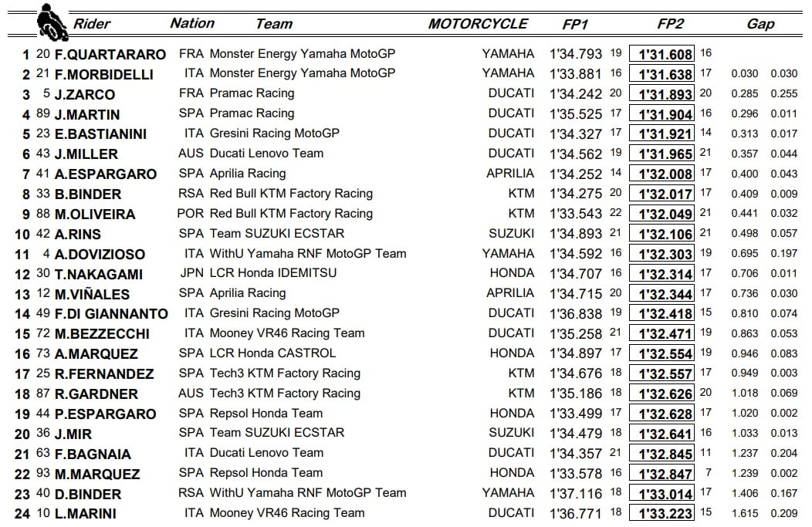Click the Team column header

click(x=274, y=24)
